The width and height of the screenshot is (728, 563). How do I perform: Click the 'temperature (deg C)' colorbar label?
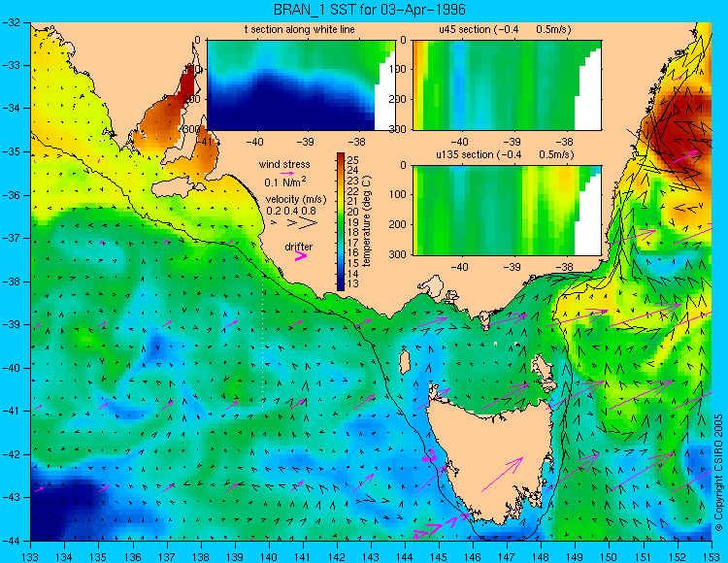pyautogui.click(x=367, y=221)
